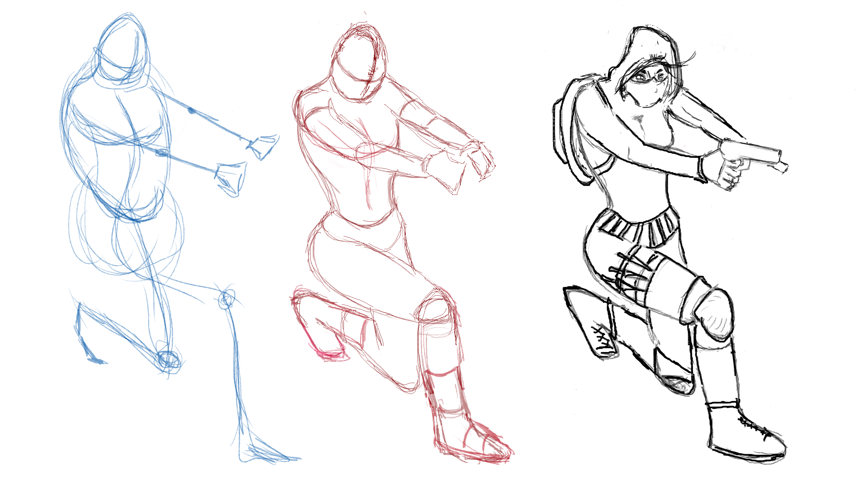Click the red sketch's bent front knee
Image resolution: width=868 pixels, height=489 pixels.
pos(435,308)
